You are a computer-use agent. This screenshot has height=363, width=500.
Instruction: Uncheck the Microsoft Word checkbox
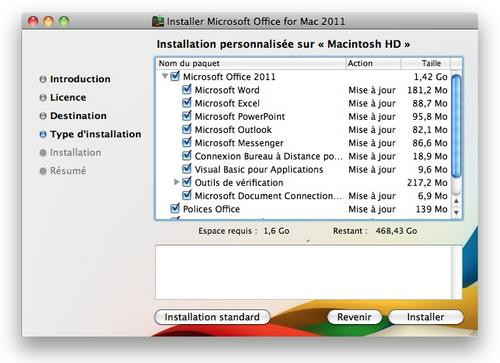pyautogui.click(x=187, y=90)
